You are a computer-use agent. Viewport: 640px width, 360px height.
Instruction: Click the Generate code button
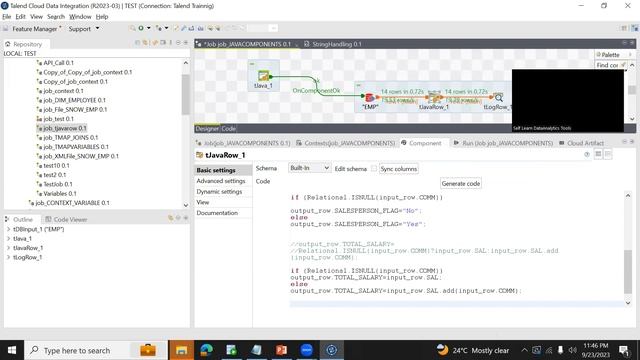pyautogui.click(x=460, y=184)
